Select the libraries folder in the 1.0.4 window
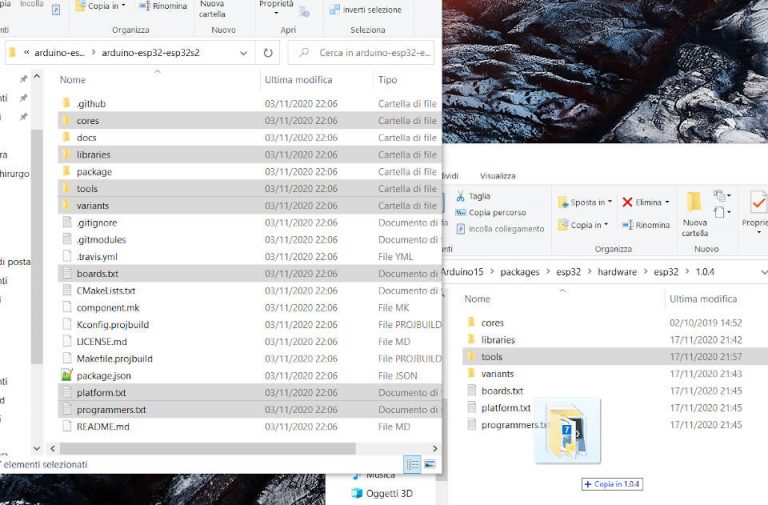This screenshot has height=505, width=768. point(497,340)
